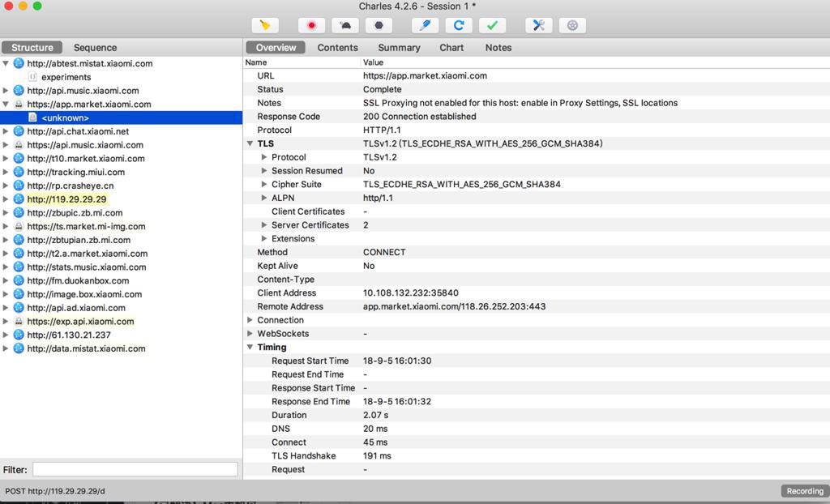The width and height of the screenshot is (830, 504).
Task: Click the Recording status button
Action: (805, 491)
